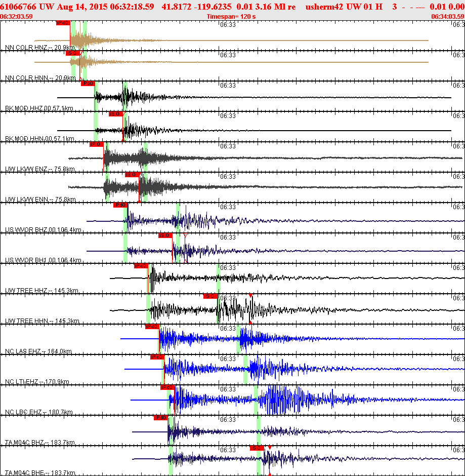Click coordinates 41.8172 -119.6235 in header
This screenshot has height=476, width=465.
196,7
